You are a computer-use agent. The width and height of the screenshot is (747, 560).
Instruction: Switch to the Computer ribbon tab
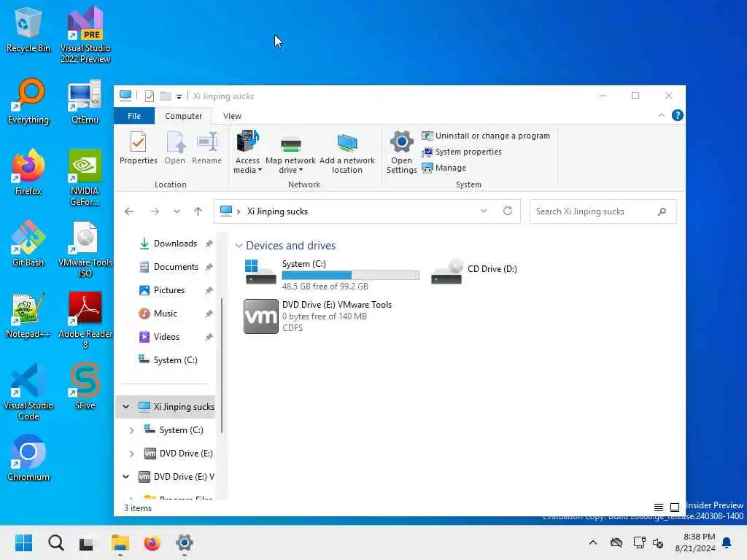[183, 116]
